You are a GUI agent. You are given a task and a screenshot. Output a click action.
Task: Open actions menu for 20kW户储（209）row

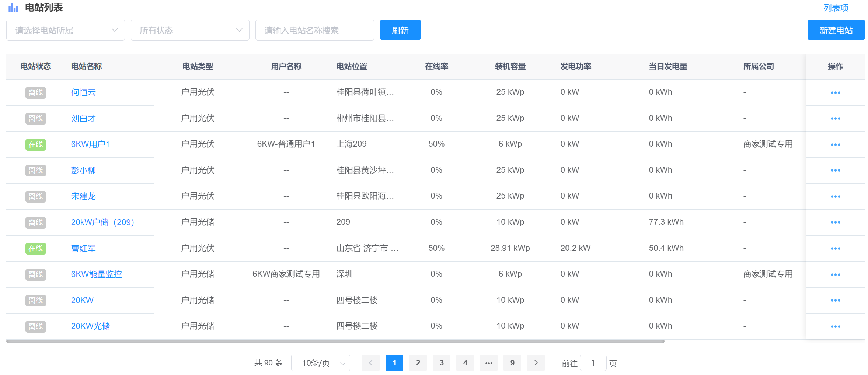[835, 222]
